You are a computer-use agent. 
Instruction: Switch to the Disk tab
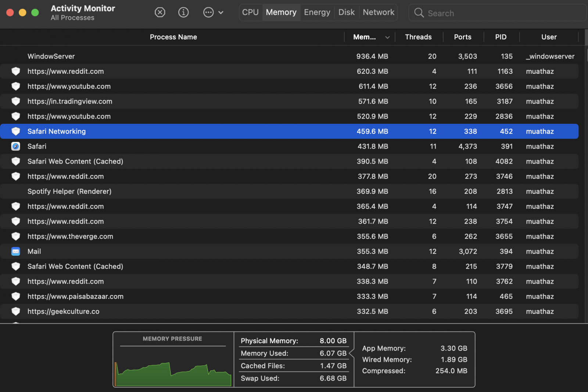[347, 12]
